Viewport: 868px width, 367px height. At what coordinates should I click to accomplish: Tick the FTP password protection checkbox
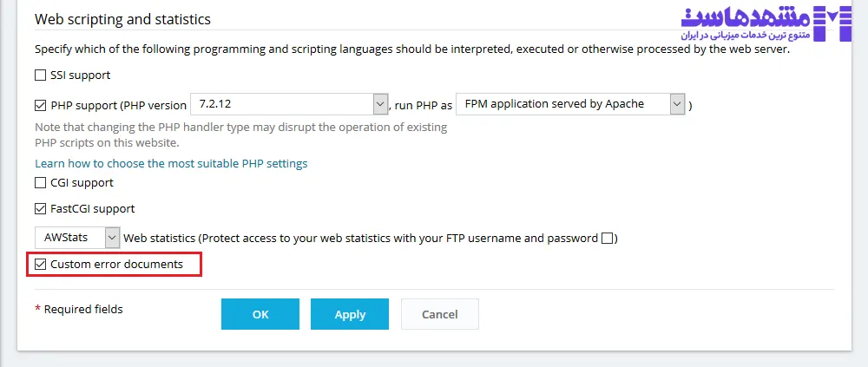608,238
